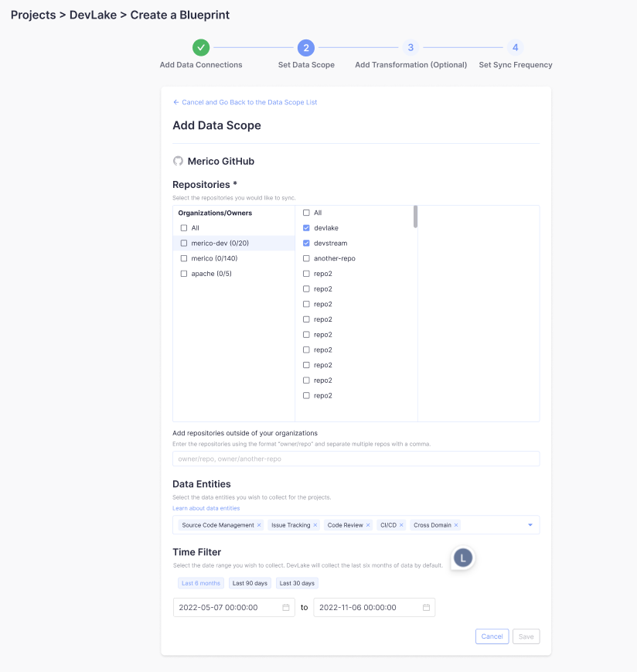This screenshot has height=672, width=637.
Task: Click the end date field 2022-11-06
Action: (x=374, y=607)
